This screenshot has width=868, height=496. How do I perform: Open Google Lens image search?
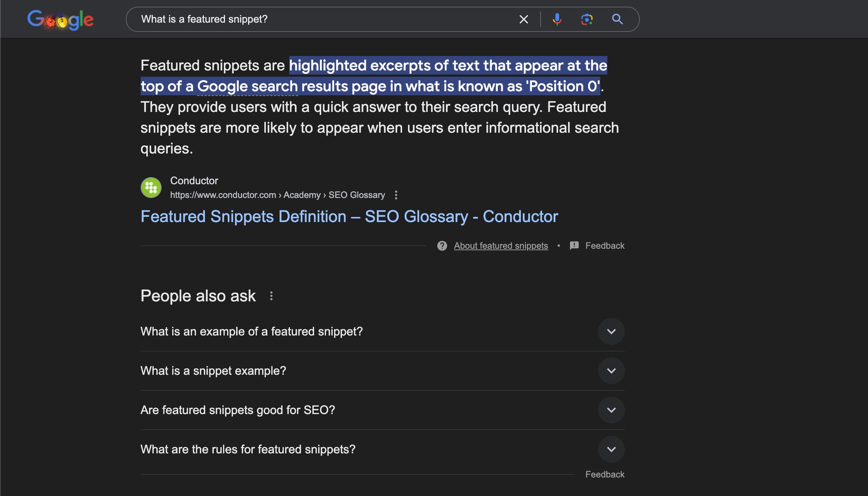tap(587, 19)
